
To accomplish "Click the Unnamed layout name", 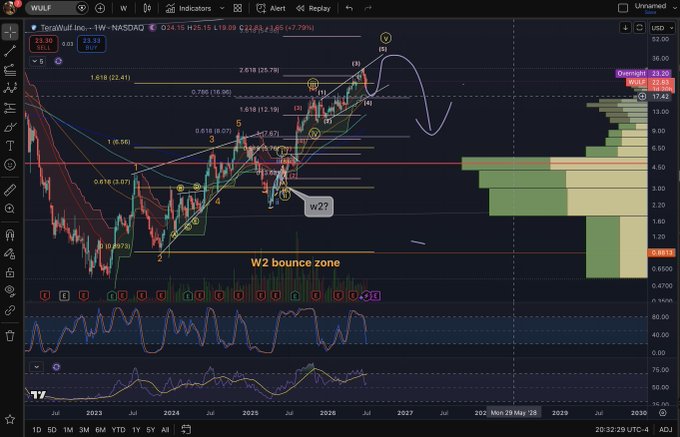I will (x=650, y=6).
